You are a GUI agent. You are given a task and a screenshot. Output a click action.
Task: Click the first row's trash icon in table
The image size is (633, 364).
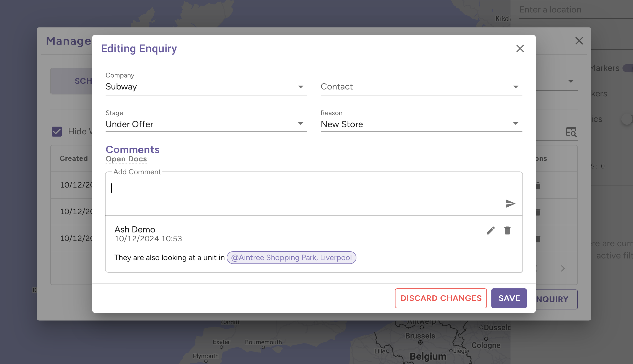538,185
